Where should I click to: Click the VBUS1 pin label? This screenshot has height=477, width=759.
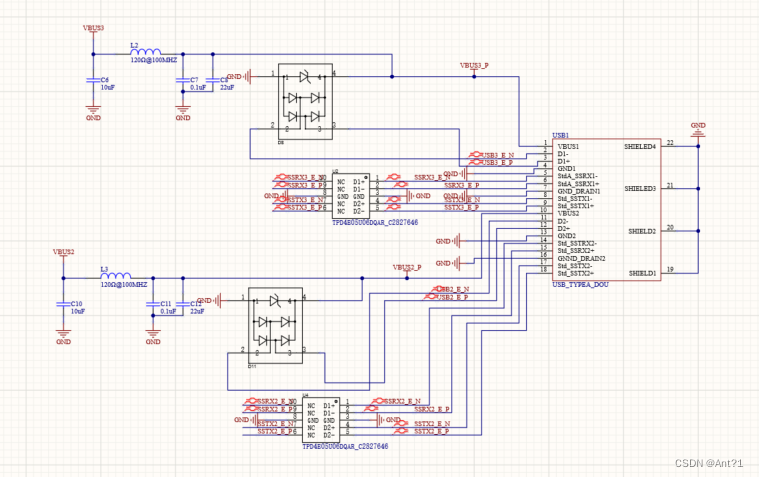568,146
